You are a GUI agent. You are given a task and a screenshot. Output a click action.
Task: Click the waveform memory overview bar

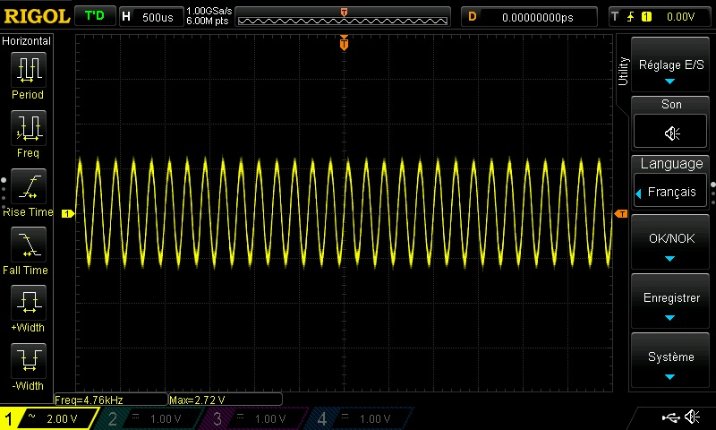pos(342,20)
